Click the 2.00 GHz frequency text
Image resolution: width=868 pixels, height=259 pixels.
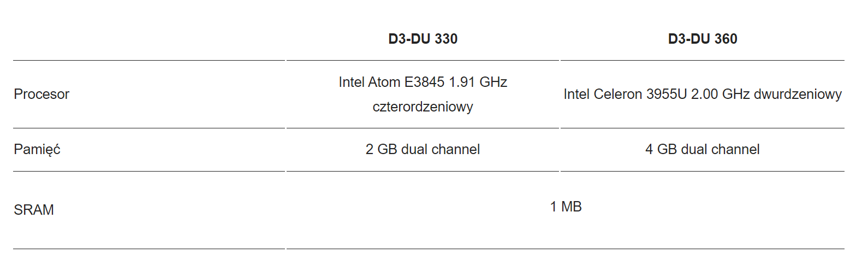tap(721, 94)
